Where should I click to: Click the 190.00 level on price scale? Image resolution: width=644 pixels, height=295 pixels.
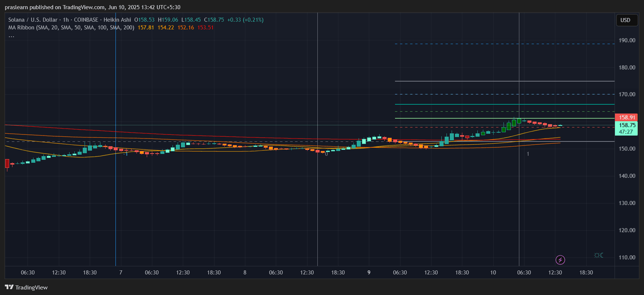tap(627, 40)
